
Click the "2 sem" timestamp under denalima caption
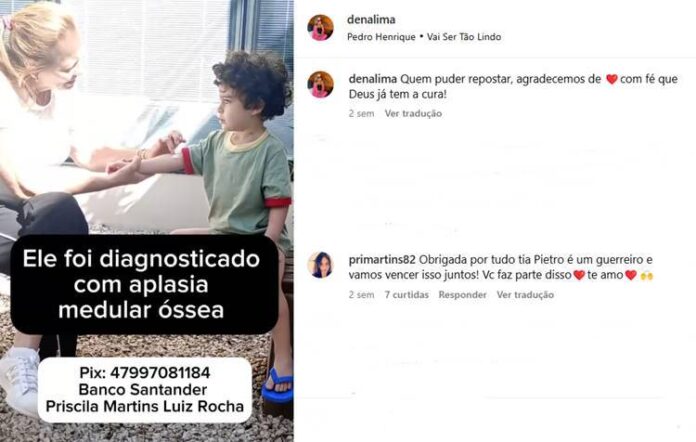[x=361, y=114]
